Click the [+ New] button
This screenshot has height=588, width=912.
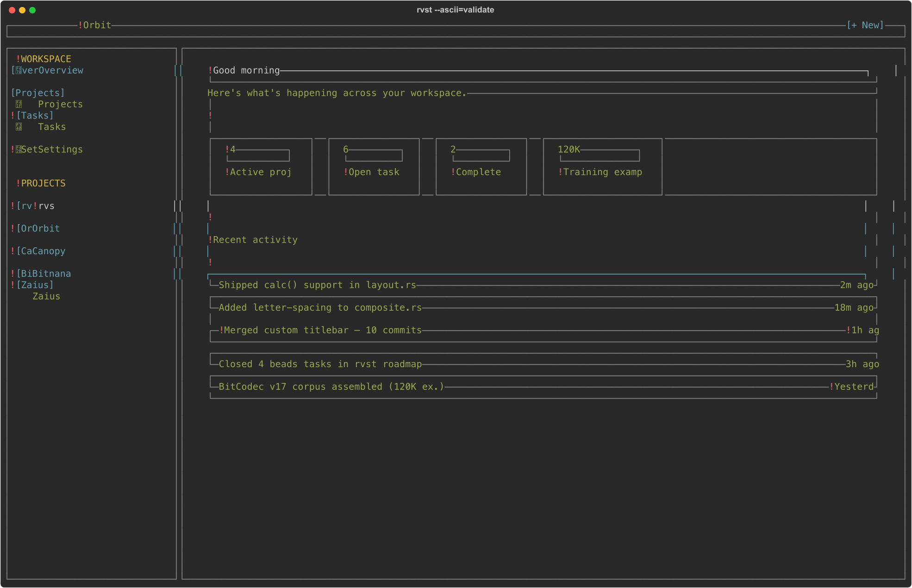(x=865, y=25)
